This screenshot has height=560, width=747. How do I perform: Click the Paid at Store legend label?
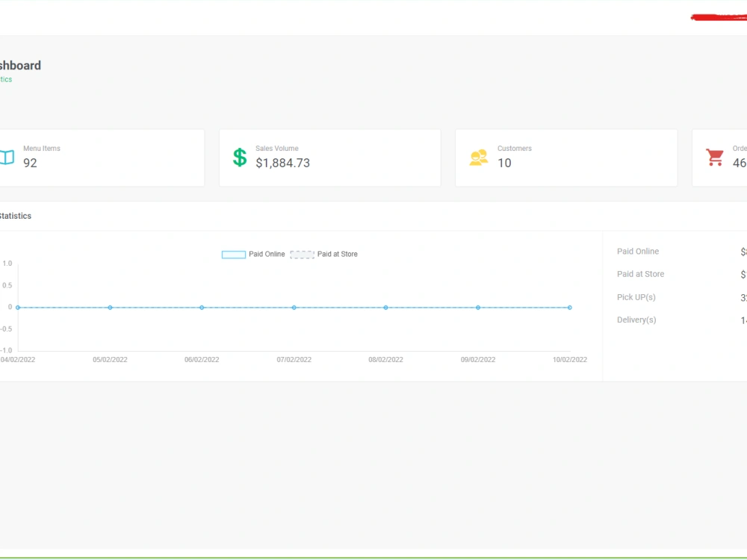338,255
